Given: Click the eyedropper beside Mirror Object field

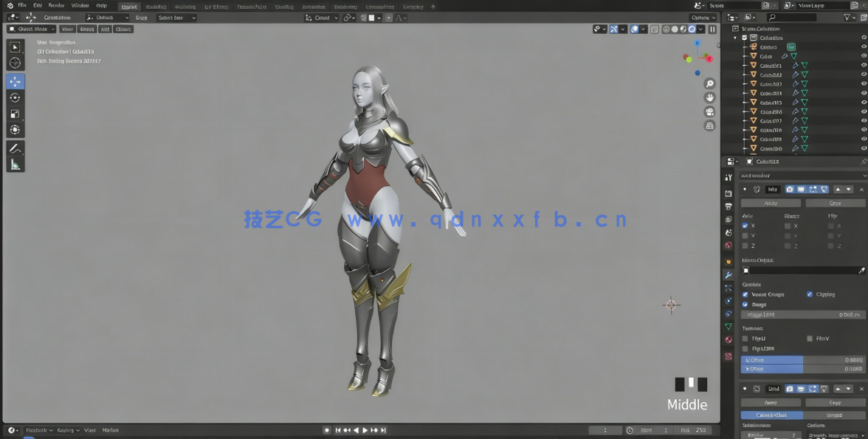Looking at the screenshot, I should pos(862,269).
